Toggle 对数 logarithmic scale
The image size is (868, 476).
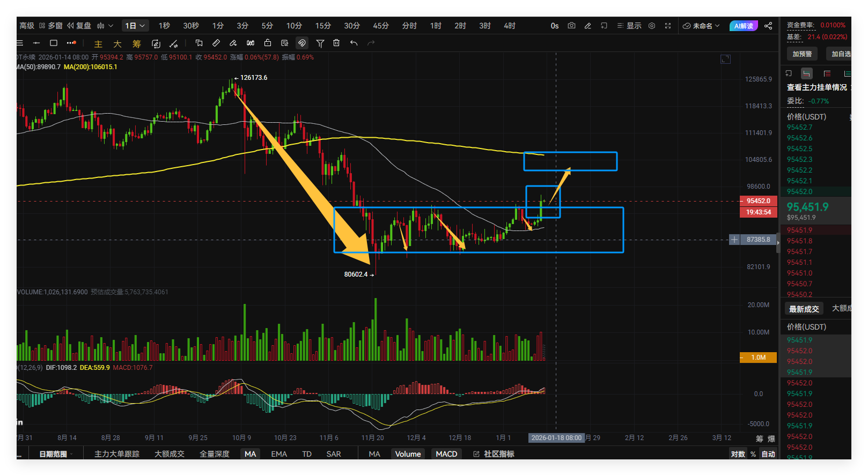click(738, 454)
